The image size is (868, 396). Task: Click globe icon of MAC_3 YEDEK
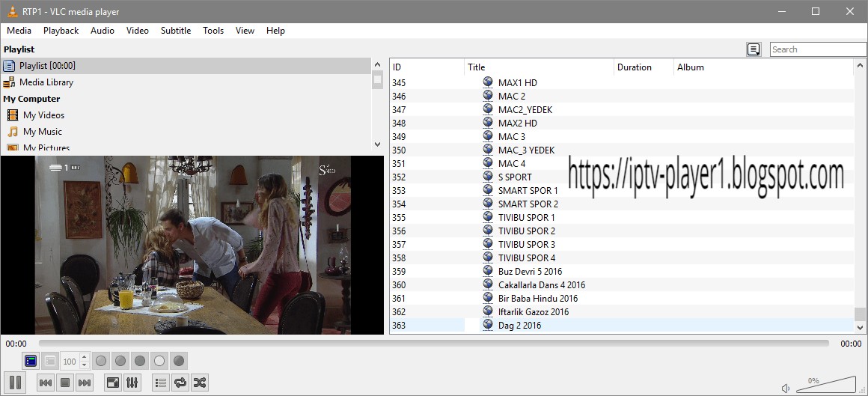click(x=488, y=150)
